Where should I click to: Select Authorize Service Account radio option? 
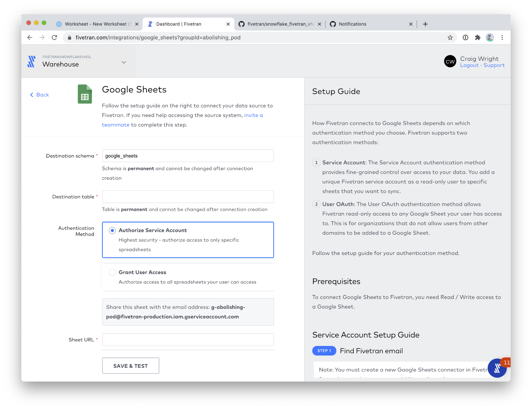tap(112, 231)
